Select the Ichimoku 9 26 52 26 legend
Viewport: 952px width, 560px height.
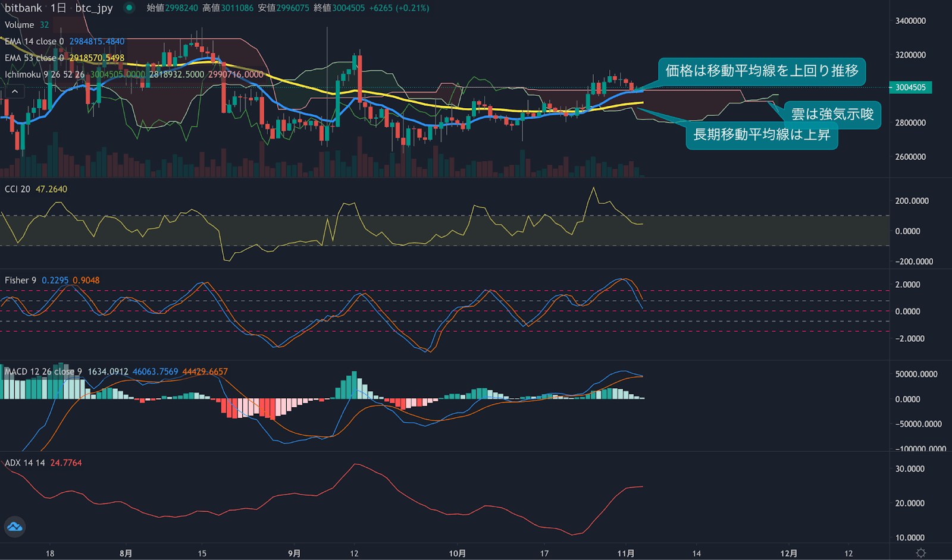[x=42, y=75]
